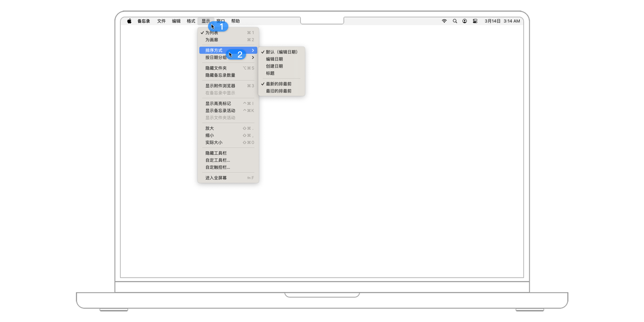Image resolution: width=644 pixels, height=322 pixels.
Task: Choose 隐藏文件夹 menu item
Action: pos(228,68)
